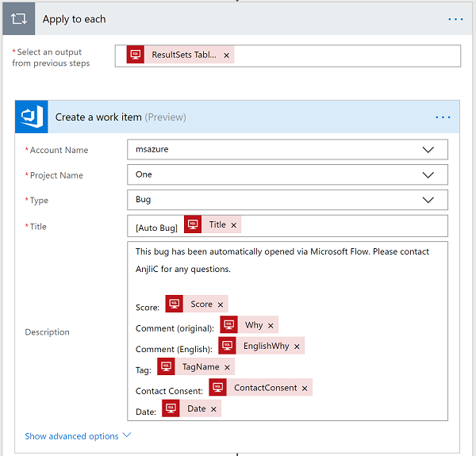Expand the Account Name dropdown
The image size is (476, 456).
point(428,150)
